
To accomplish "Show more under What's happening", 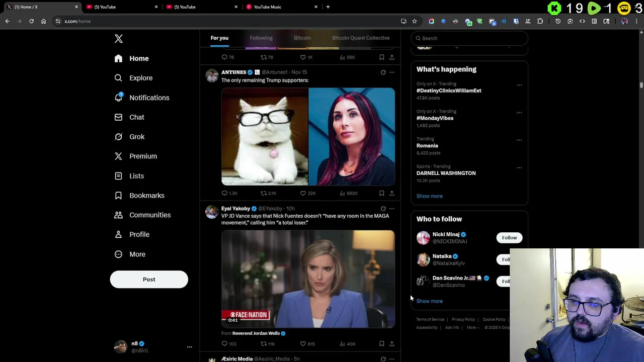I will tap(430, 196).
